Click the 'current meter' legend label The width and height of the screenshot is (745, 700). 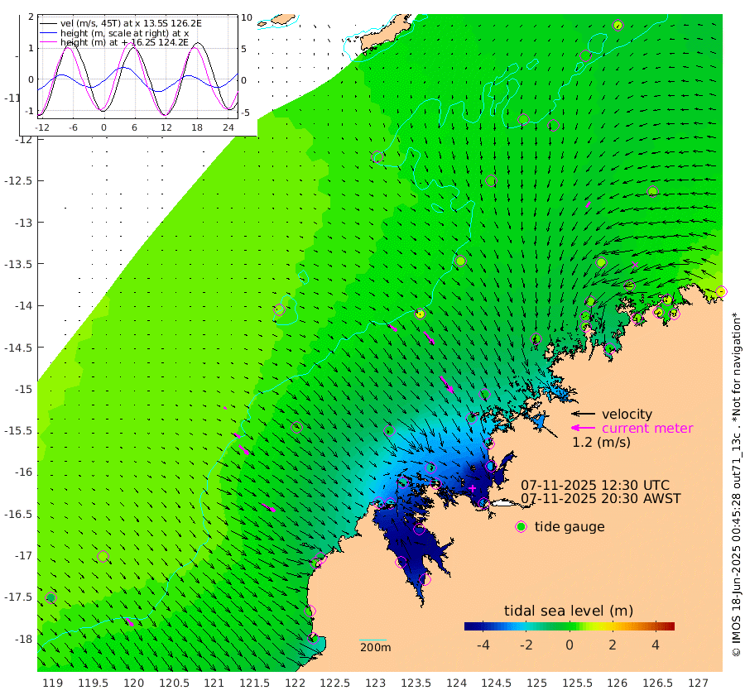[x=647, y=429]
